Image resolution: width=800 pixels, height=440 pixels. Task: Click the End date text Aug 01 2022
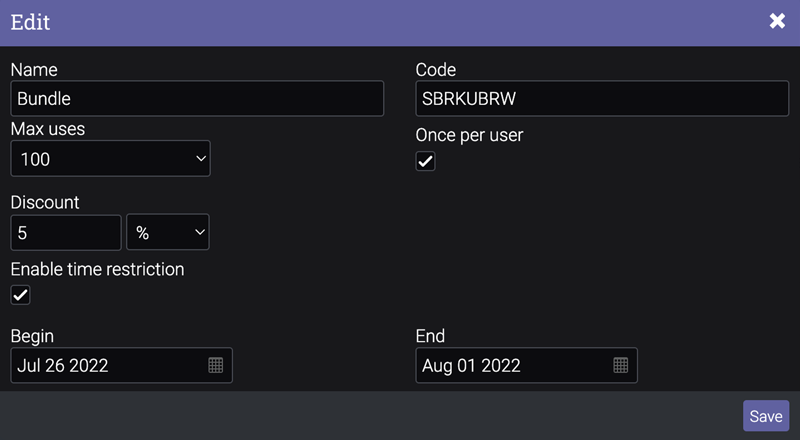pyautogui.click(x=471, y=365)
